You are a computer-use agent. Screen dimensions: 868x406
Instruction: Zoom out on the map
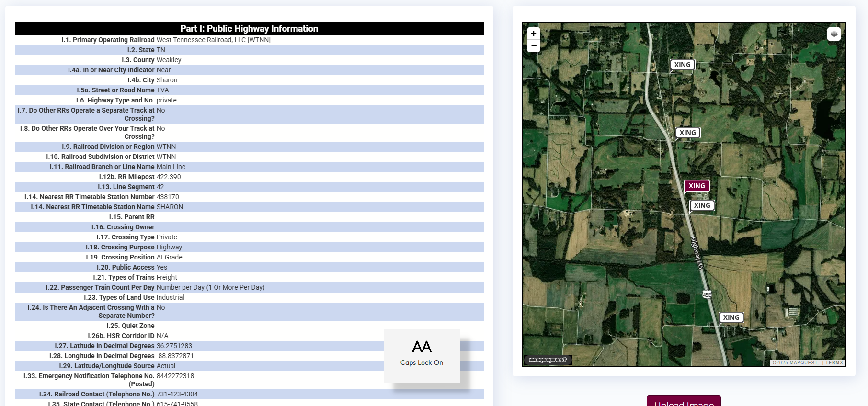[534, 46]
